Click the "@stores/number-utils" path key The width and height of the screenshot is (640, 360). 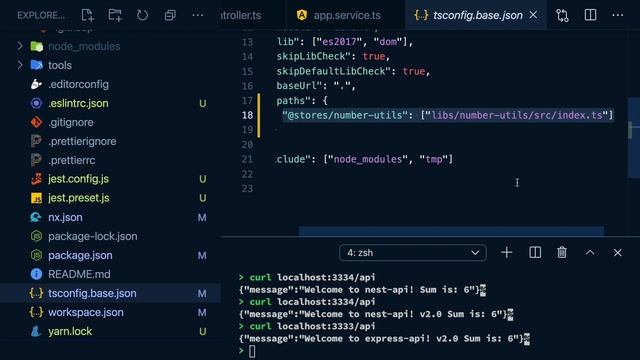(345, 116)
